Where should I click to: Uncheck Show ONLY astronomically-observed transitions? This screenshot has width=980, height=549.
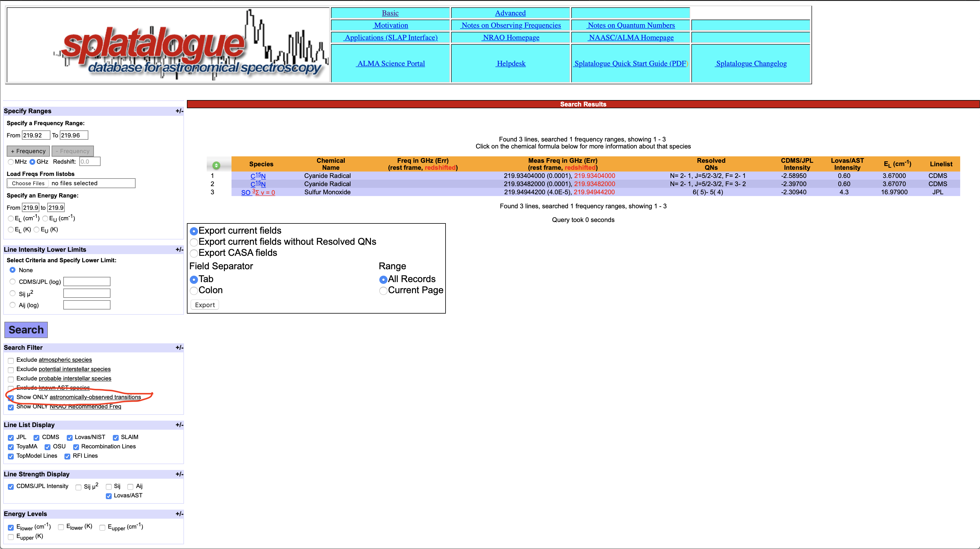coord(11,398)
